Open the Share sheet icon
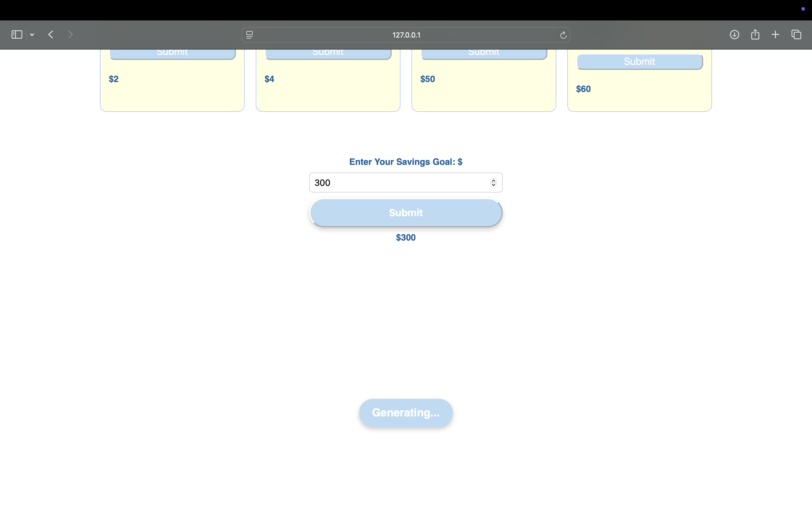The height and width of the screenshot is (528, 812). click(755, 35)
